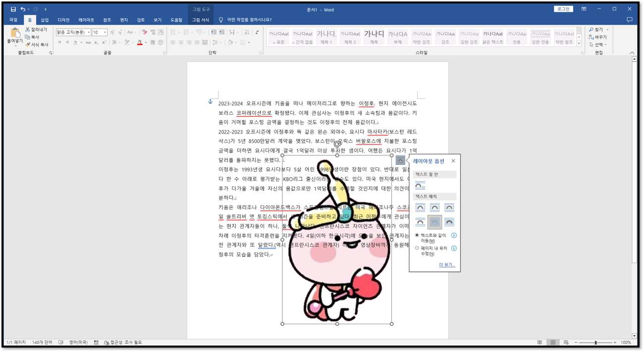644x352 pixels.
Task: Toggle Bold formatting button
Action: tap(59, 43)
